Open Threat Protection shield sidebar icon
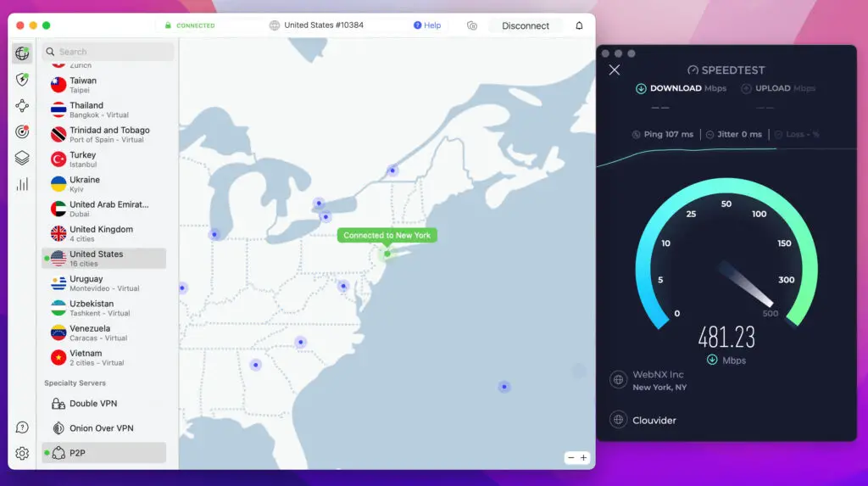The width and height of the screenshot is (868, 486). click(x=22, y=79)
